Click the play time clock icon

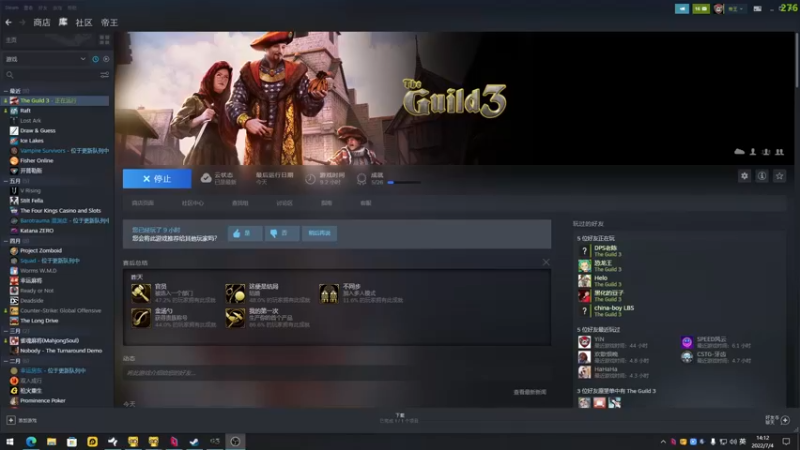(x=310, y=179)
